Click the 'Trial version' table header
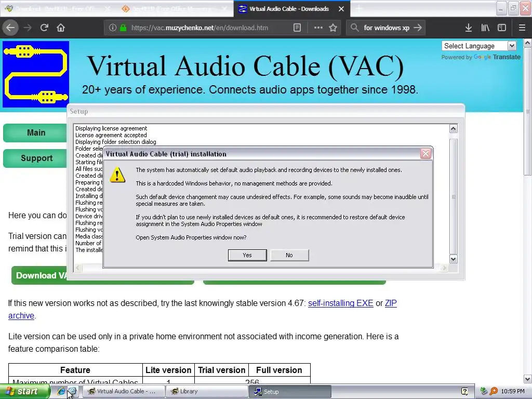 [221, 370]
